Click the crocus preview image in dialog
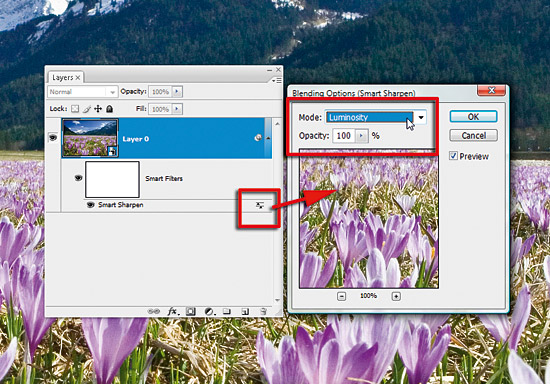 pos(369,218)
